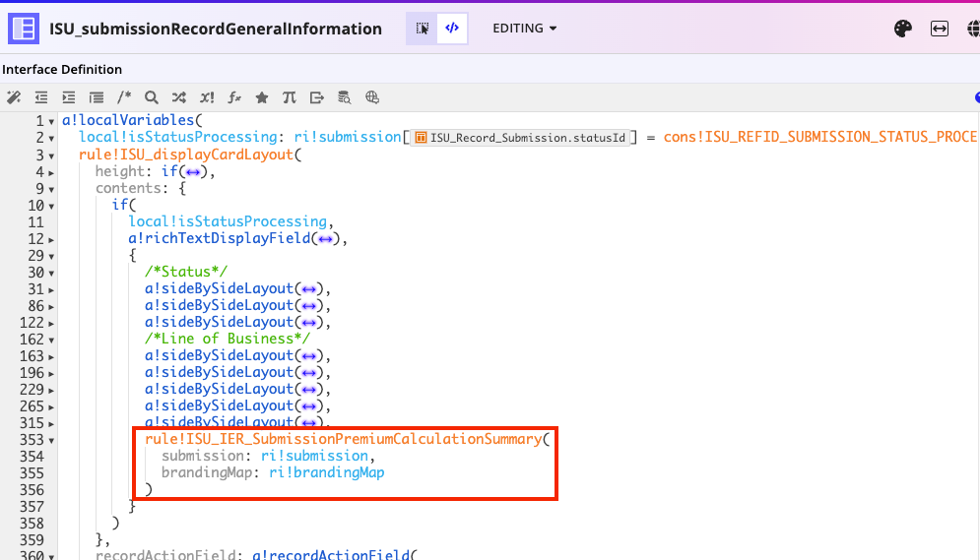Click the Interface Definition heading
Viewport: 980px width, 560px height.
(62, 69)
